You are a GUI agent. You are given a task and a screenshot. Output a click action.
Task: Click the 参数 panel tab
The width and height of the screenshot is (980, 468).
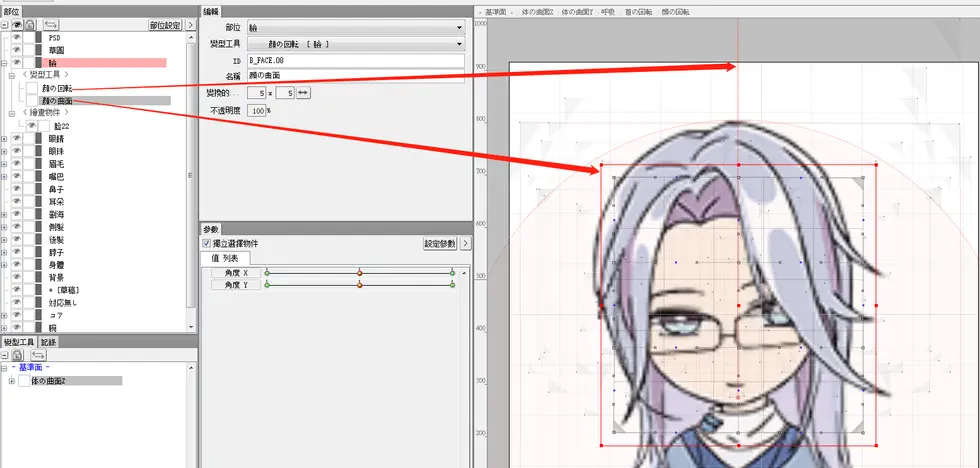(x=211, y=229)
